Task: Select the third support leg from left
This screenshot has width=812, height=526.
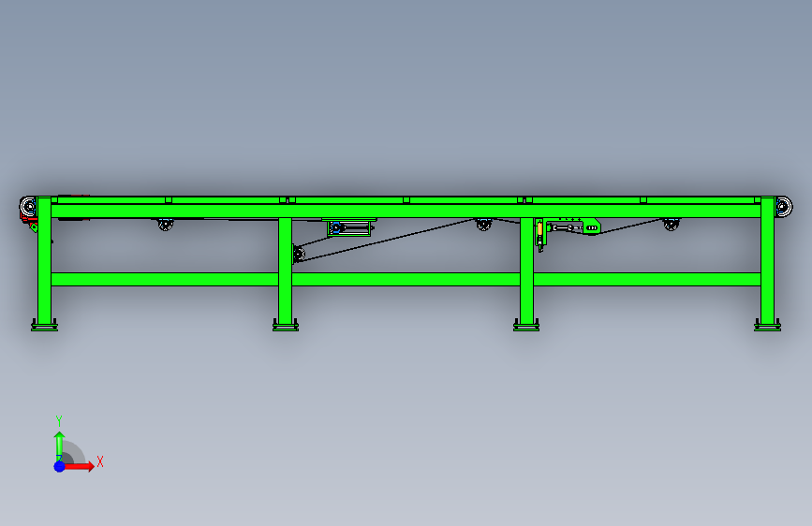Action: tap(526, 270)
